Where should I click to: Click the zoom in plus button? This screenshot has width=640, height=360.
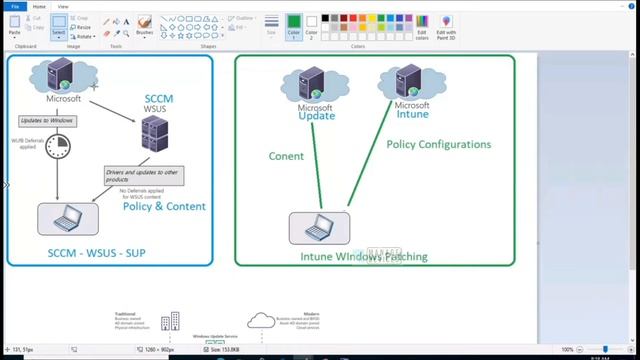(x=631, y=349)
